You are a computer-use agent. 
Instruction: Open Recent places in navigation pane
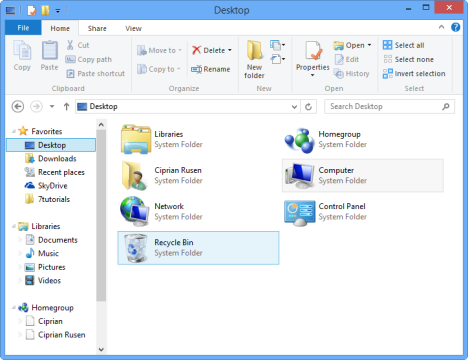[x=55, y=172]
